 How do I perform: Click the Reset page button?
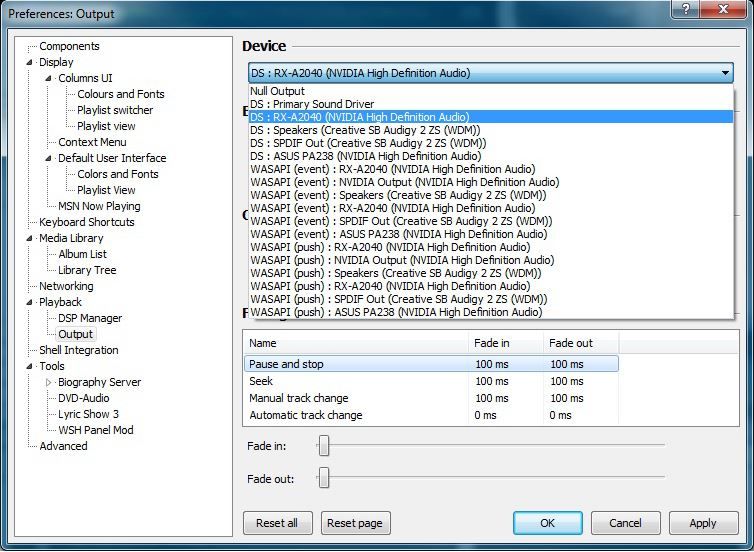click(x=355, y=523)
